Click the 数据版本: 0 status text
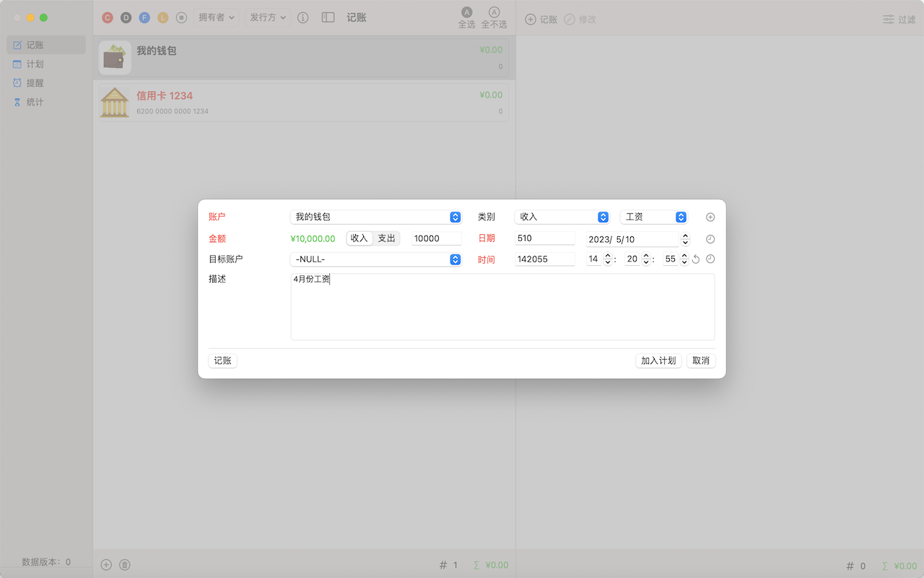 46,561
